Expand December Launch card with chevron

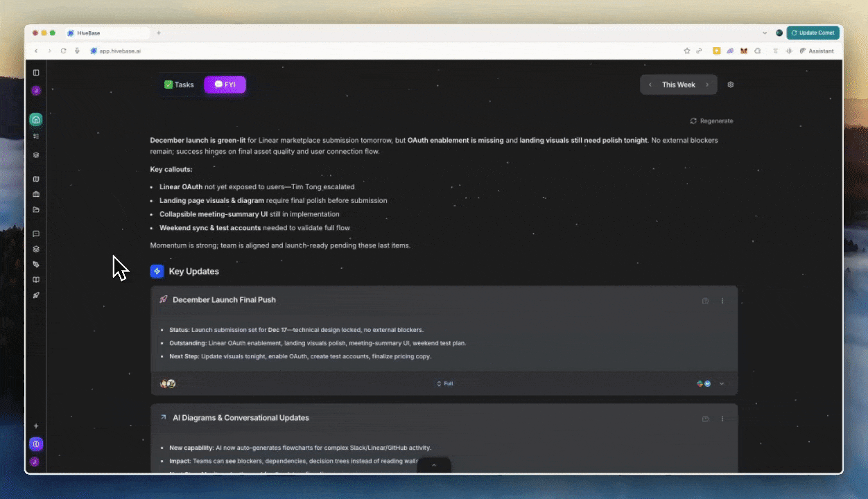click(722, 383)
